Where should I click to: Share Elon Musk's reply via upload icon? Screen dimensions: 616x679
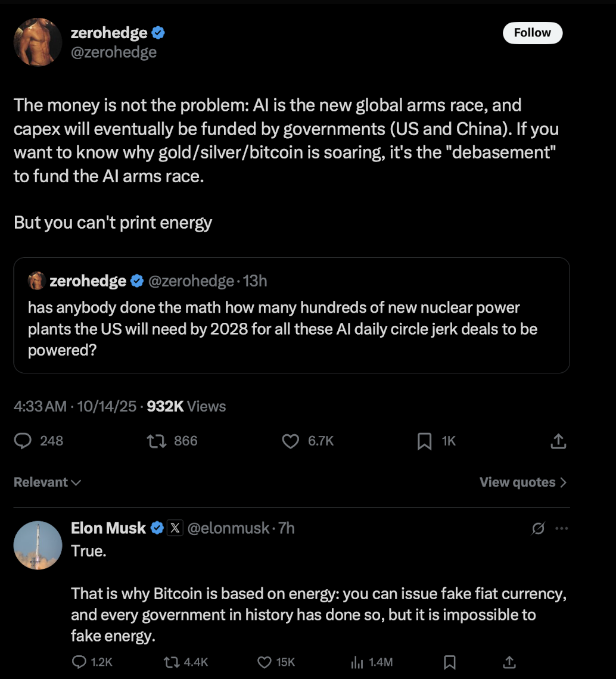[x=509, y=662]
